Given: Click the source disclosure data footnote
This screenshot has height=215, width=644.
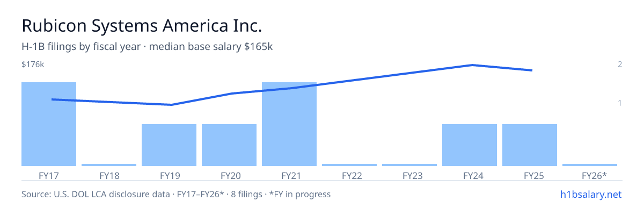Looking at the screenshot, I should click(x=176, y=194).
